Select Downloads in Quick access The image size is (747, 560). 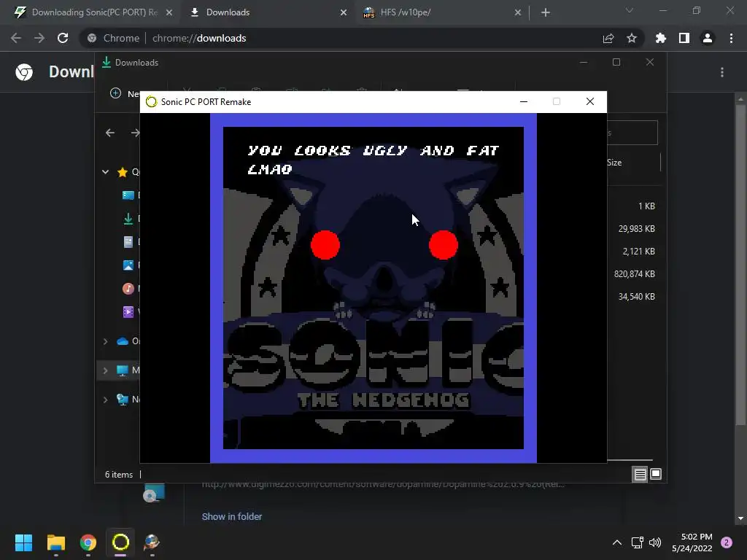tap(128, 219)
